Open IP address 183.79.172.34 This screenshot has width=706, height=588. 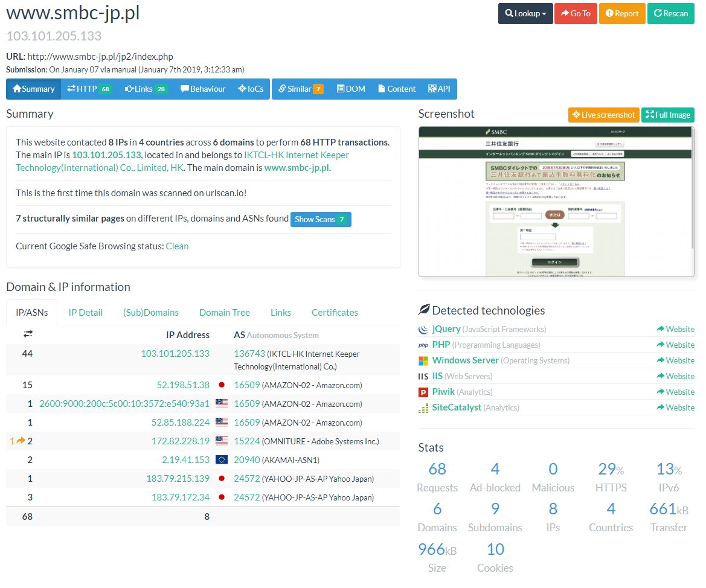tap(180, 497)
